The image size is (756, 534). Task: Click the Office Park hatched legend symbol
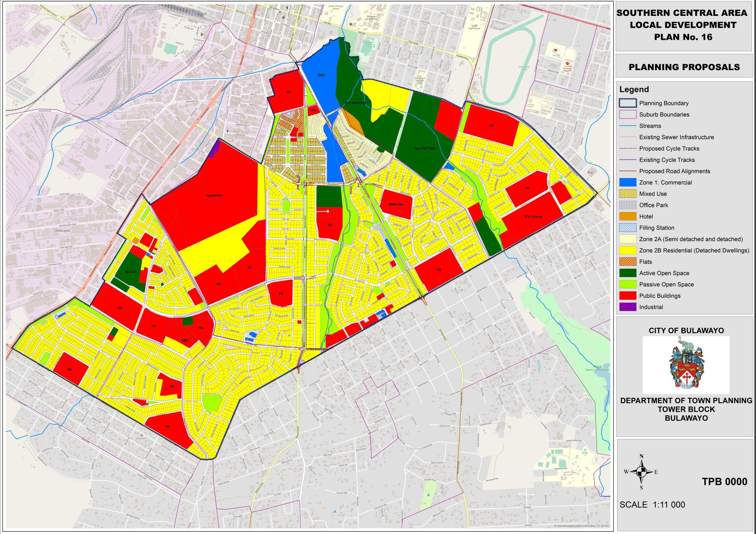point(627,205)
